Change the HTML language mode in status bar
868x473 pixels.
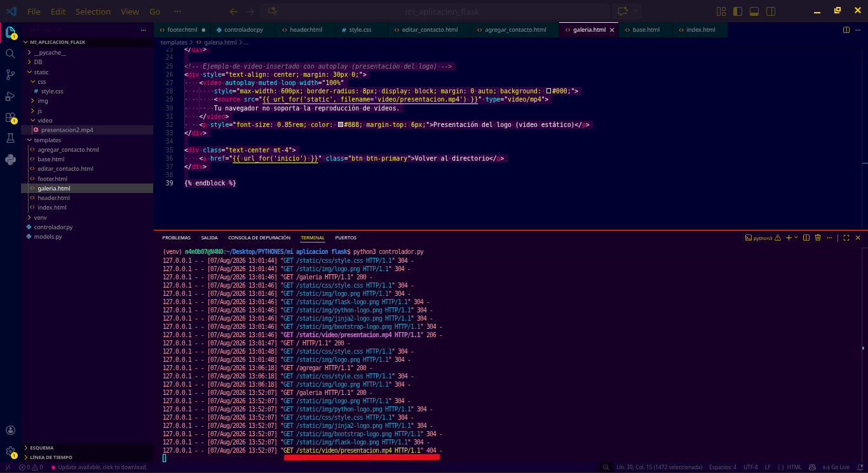click(x=794, y=467)
